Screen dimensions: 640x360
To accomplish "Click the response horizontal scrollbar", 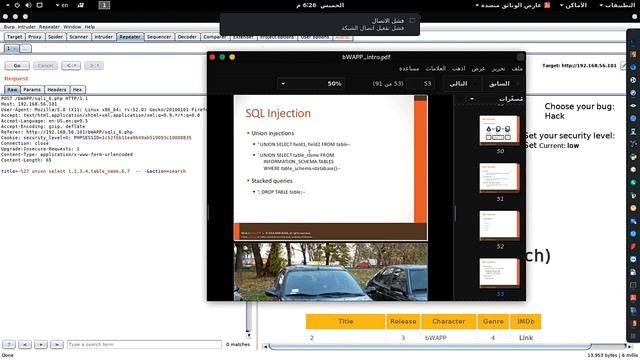I will click(430, 347).
